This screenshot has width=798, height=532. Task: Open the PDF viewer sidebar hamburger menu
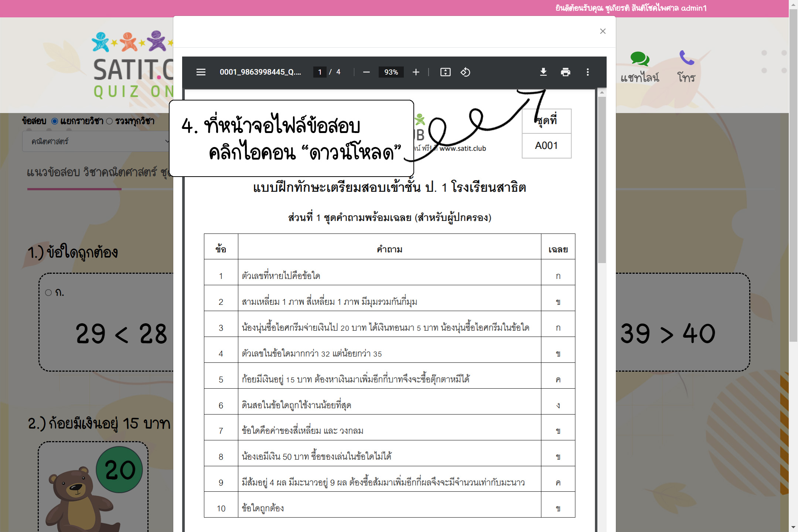[201, 72]
